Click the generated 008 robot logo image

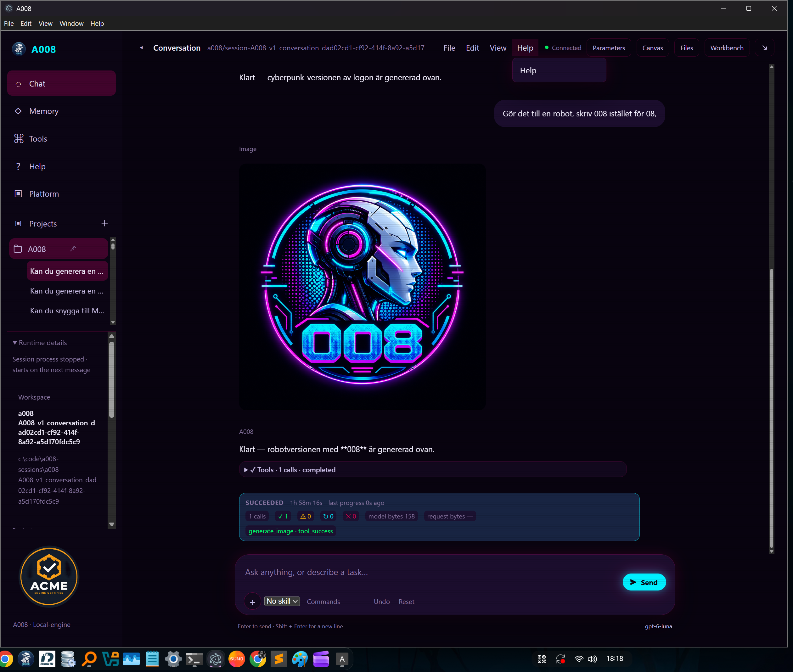click(363, 287)
